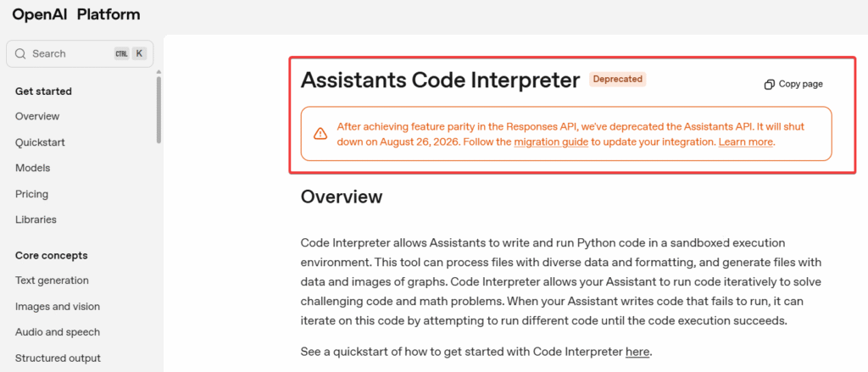Click the Search docs input field
The image size is (868, 372).
pos(70,53)
